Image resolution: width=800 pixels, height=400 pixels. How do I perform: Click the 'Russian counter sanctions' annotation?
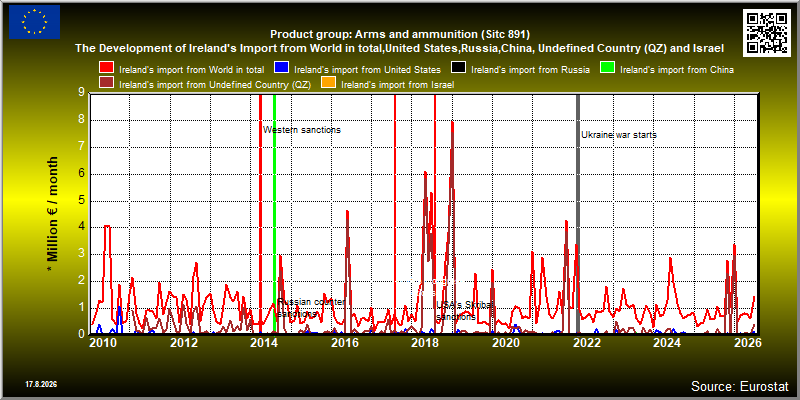(311, 308)
